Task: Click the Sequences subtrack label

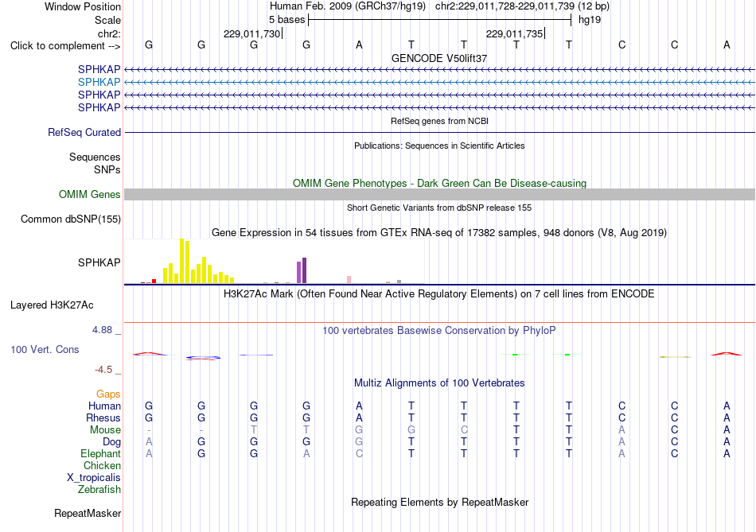Action: (x=95, y=157)
